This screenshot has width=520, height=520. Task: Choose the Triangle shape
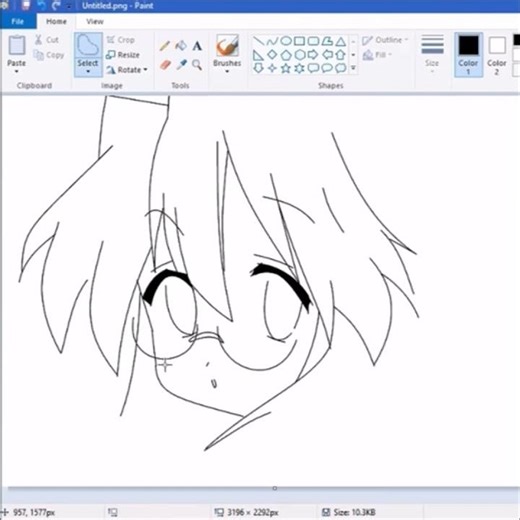click(340, 41)
